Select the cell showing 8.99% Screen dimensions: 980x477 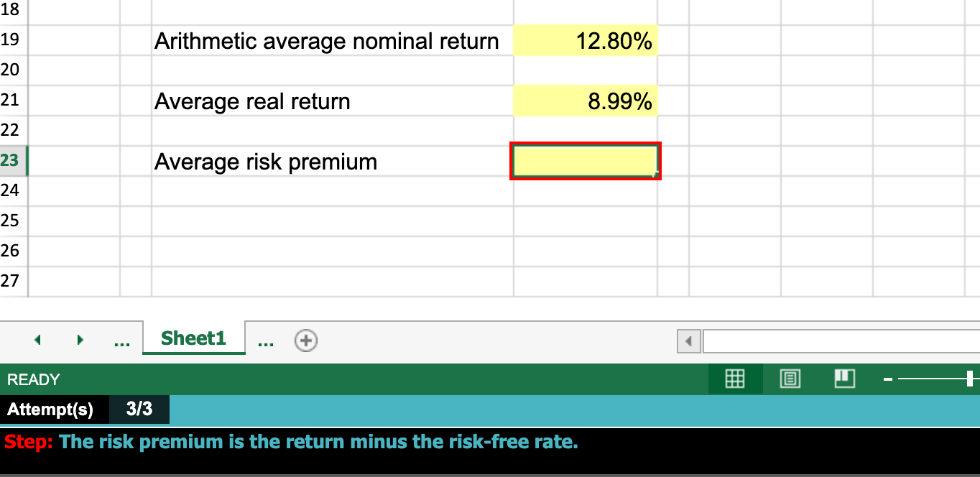tap(585, 101)
